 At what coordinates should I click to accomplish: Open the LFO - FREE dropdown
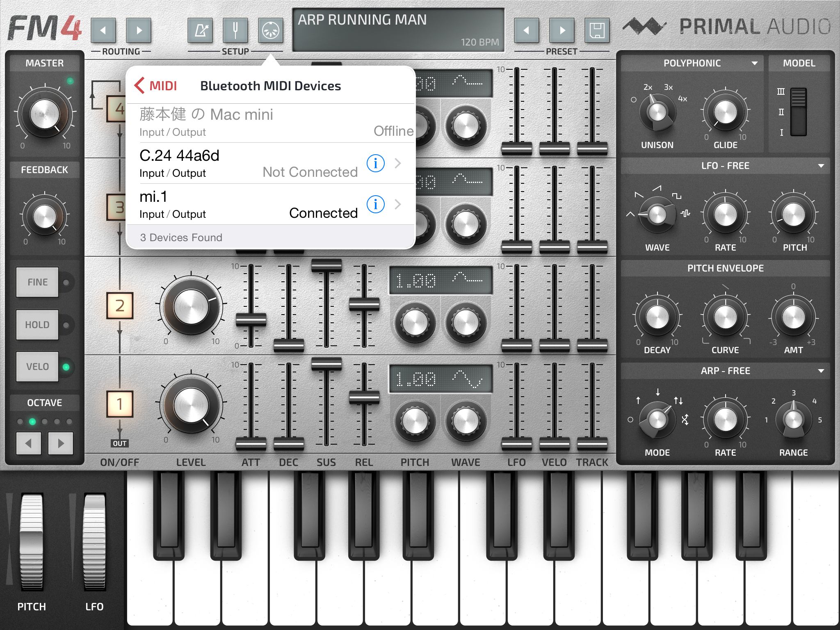(x=725, y=166)
